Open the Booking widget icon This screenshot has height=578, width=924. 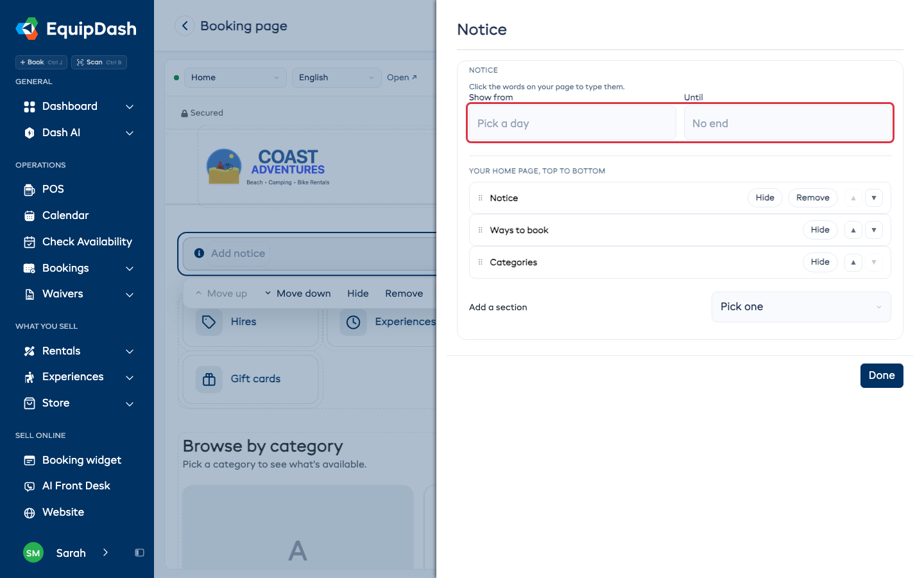click(x=30, y=460)
